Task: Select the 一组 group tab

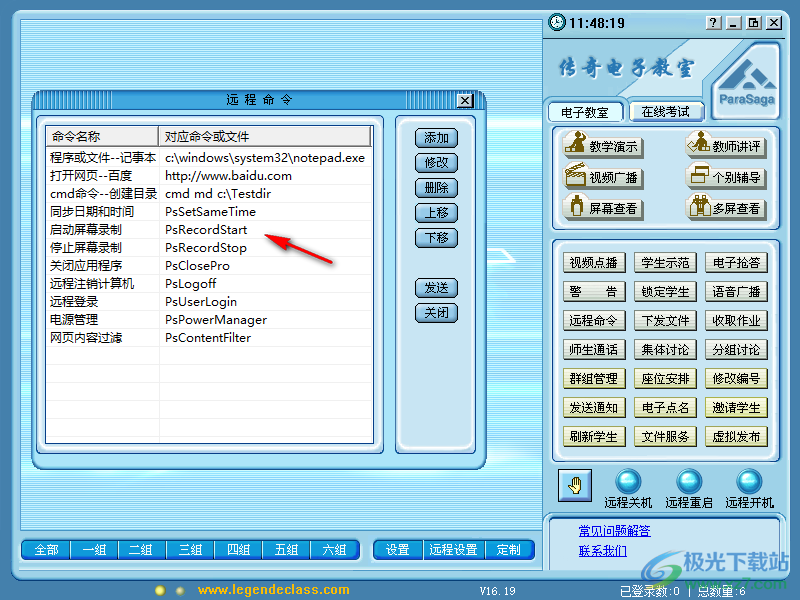Action: point(94,550)
